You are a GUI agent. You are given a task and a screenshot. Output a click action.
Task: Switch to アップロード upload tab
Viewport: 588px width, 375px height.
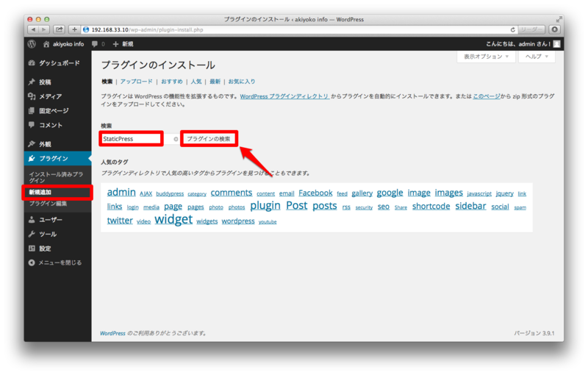click(137, 82)
